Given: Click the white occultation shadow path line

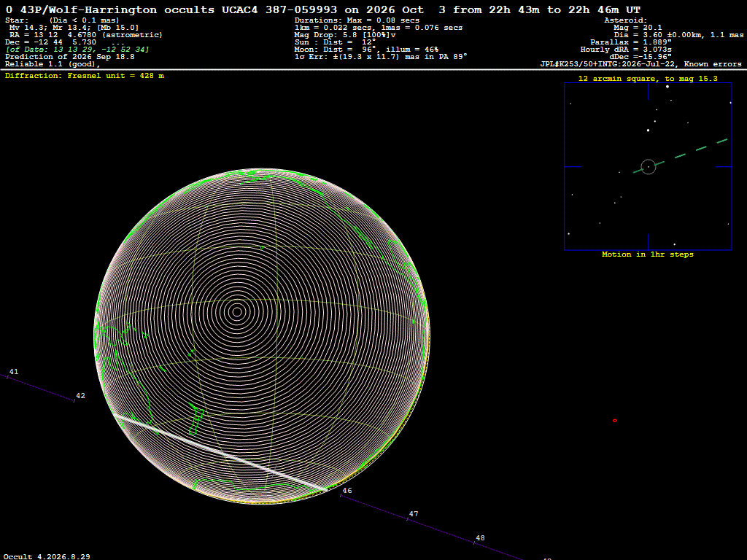Looking at the screenshot, I should pyautogui.click(x=220, y=452).
